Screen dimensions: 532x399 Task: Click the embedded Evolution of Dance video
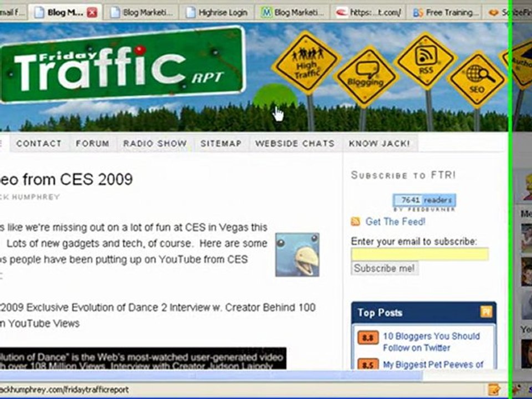coord(143,359)
